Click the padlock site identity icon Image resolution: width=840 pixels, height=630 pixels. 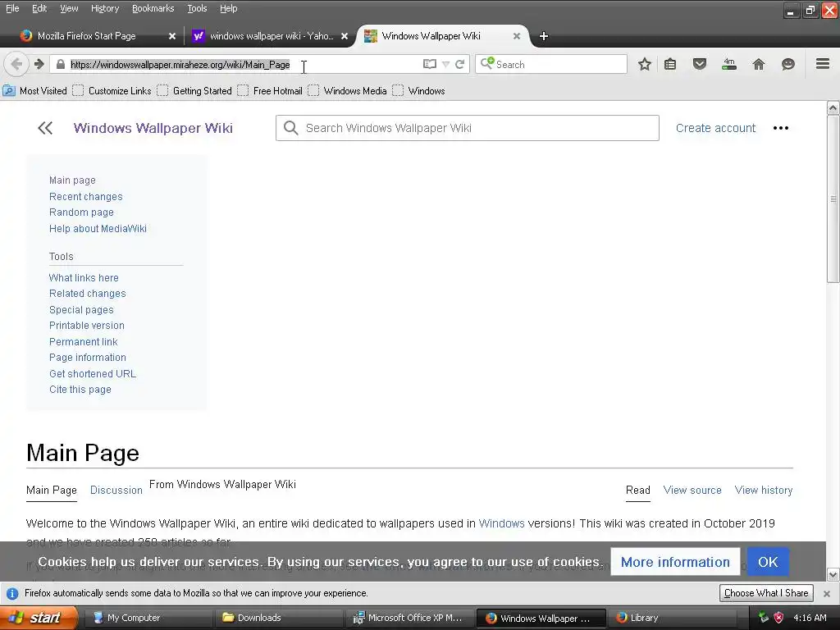61,64
